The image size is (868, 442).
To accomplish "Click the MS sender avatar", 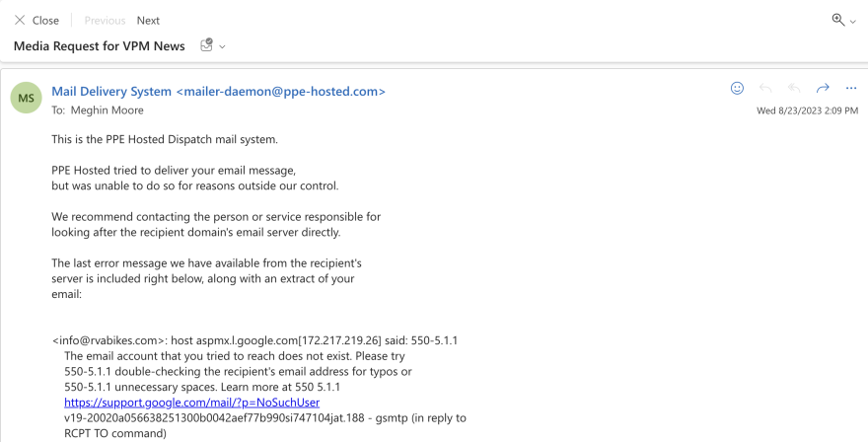I will pos(26,98).
